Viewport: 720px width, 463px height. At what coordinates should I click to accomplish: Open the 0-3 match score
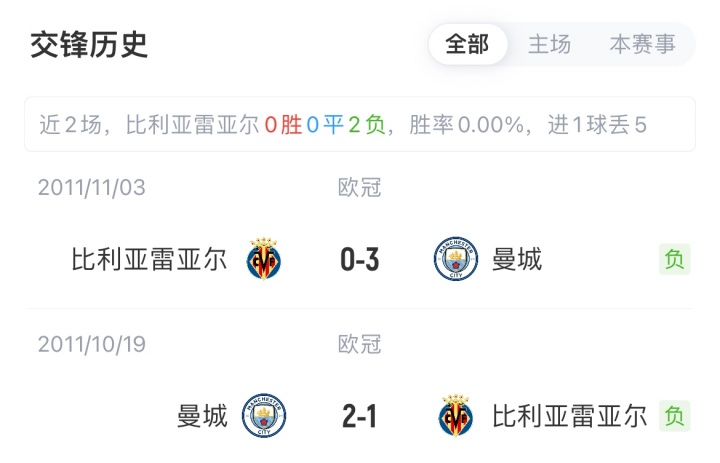(359, 260)
